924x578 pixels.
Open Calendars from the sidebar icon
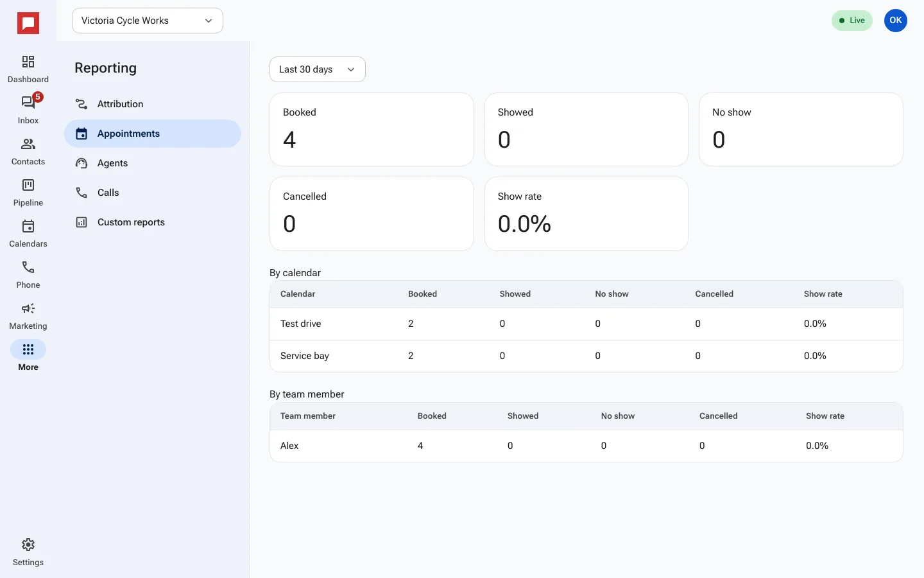pyautogui.click(x=28, y=226)
